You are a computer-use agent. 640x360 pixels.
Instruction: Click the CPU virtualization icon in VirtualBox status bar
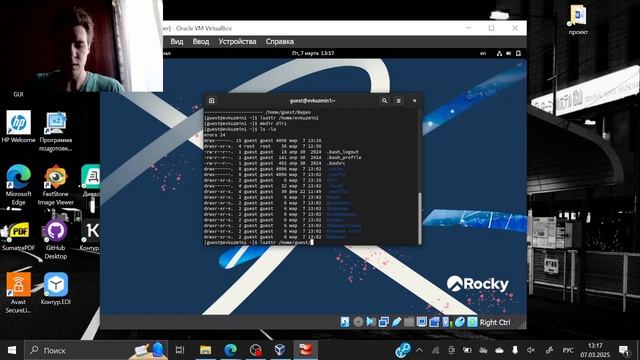[x=447, y=322]
